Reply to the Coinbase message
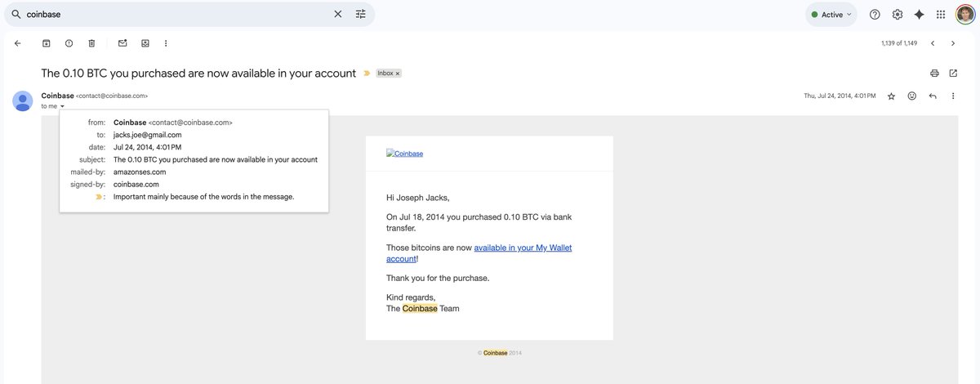 pos(933,96)
